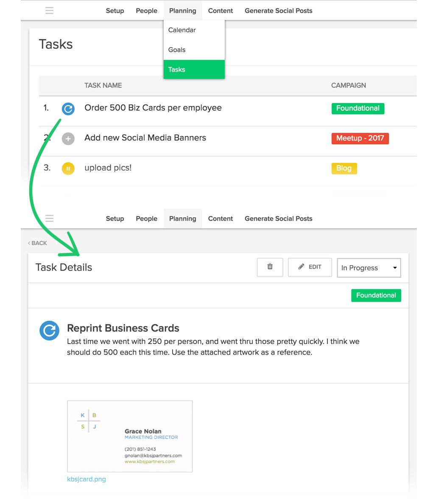Open the hamburger menu in the top navigation bar
This screenshot has width=438, height=504.
point(49,11)
